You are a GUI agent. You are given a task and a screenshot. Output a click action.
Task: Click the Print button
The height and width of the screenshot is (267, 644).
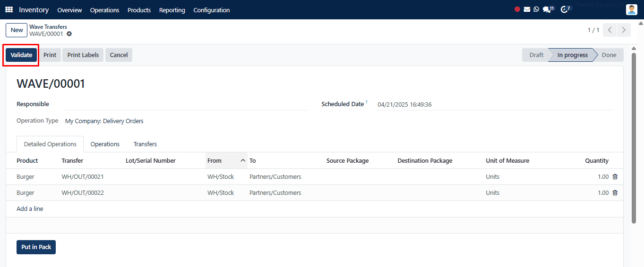click(50, 55)
